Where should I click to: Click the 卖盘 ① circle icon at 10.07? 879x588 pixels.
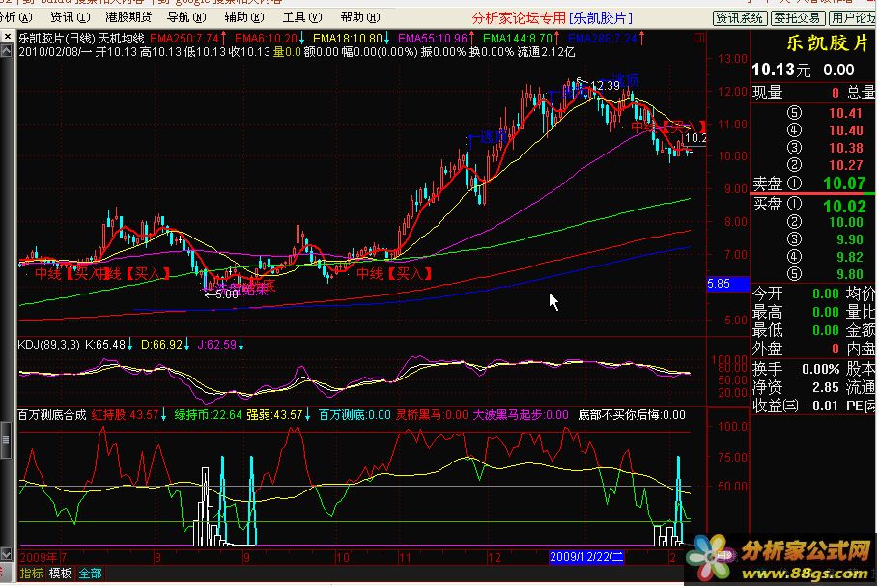[794, 183]
